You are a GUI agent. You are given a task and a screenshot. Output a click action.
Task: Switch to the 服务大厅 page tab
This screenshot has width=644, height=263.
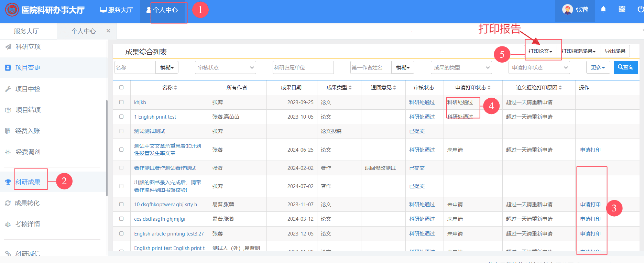pyautogui.click(x=26, y=31)
